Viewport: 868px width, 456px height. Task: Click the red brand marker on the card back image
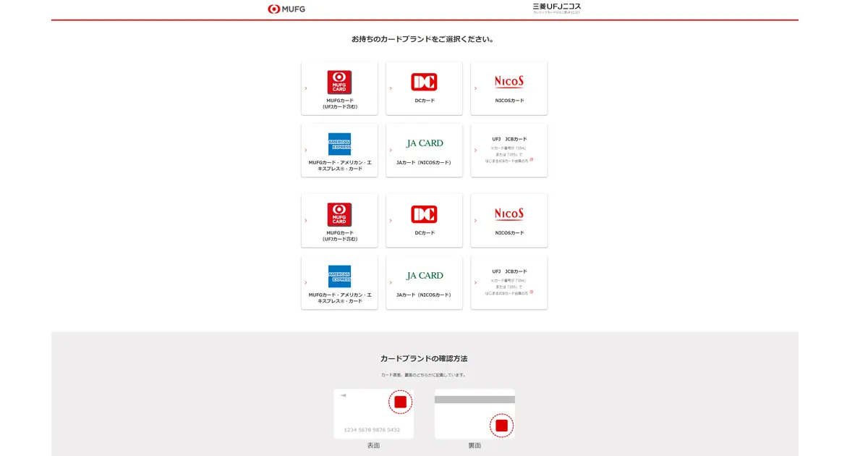501,426
